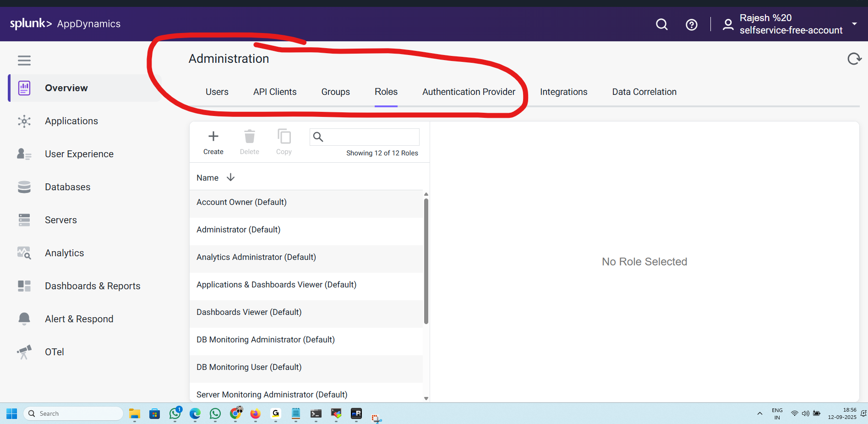868x424 pixels.
Task: Open the help question mark icon
Action: point(691,25)
